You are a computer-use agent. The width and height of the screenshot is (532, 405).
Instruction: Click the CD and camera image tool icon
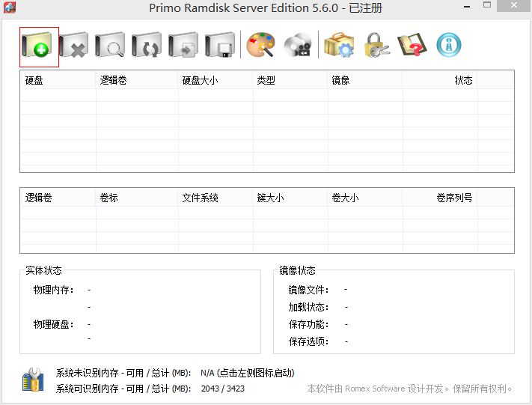click(x=299, y=45)
